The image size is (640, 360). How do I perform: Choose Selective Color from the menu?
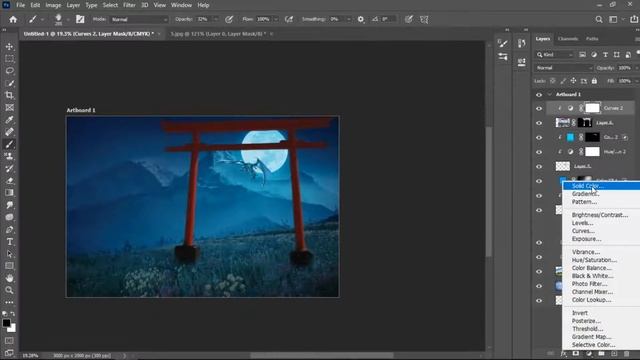coord(593,345)
